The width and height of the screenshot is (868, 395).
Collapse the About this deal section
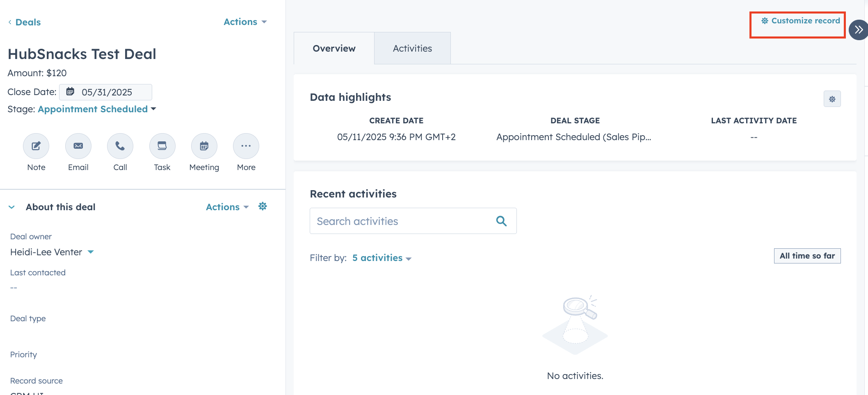click(x=11, y=207)
